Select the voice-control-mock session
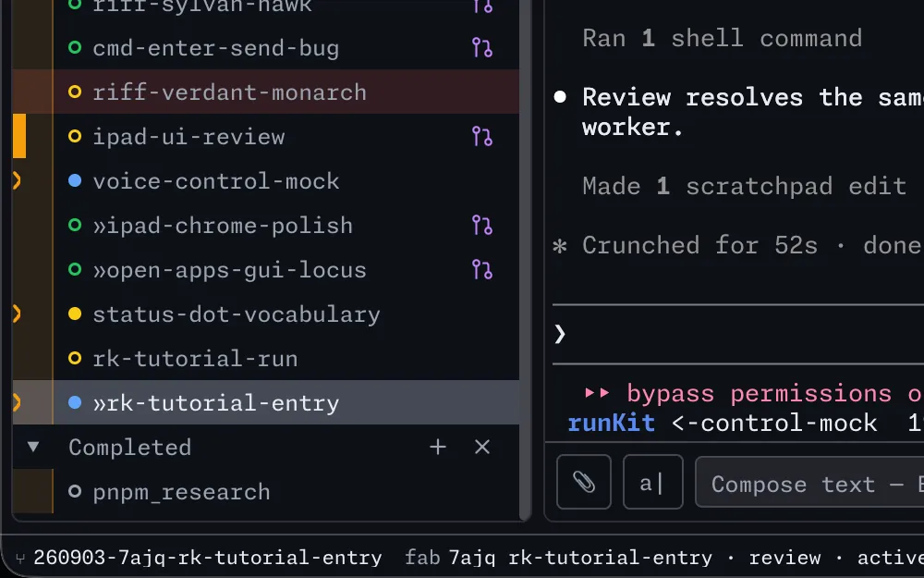This screenshot has height=578, width=924. 266,181
